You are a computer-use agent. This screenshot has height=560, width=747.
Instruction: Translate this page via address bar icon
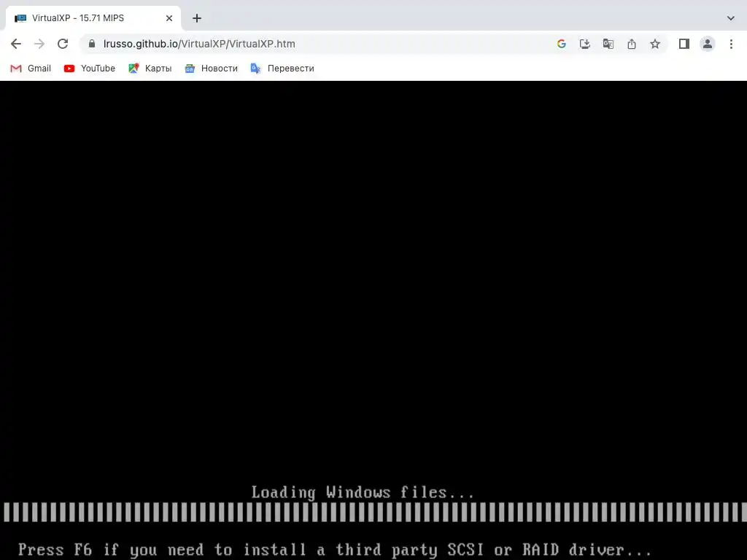click(608, 44)
